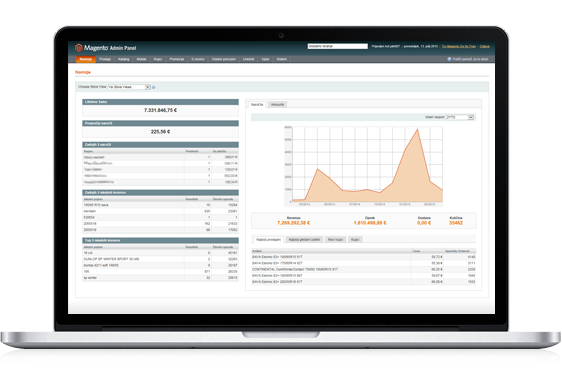Open the Urednik menu
This screenshot has width=562, height=374.
[x=249, y=59]
